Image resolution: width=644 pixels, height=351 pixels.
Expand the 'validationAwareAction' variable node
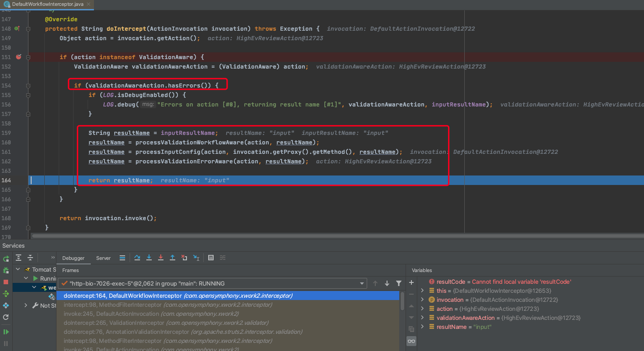click(422, 318)
